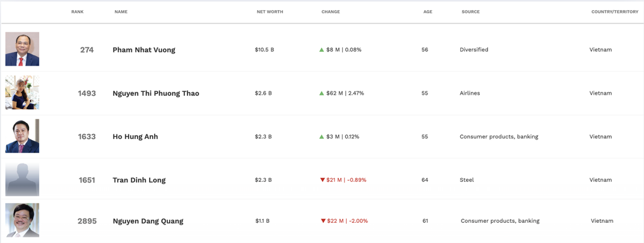Open the Ho Hung Anh name link
Screen dimensions: 644x243
(x=135, y=137)
